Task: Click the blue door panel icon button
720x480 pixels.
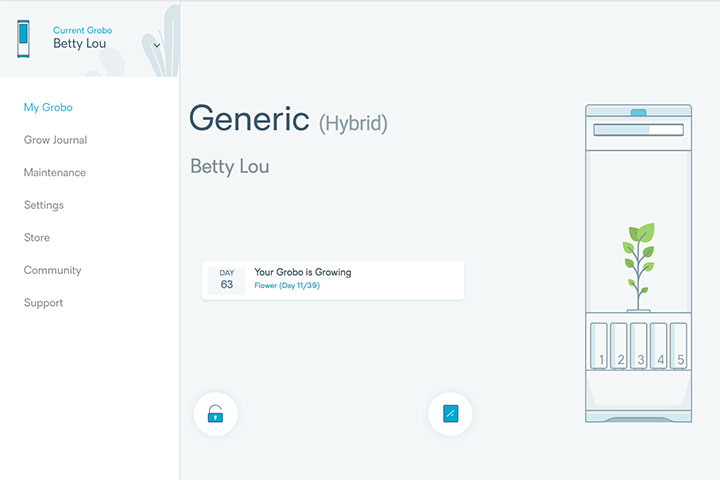Action: 450,414
